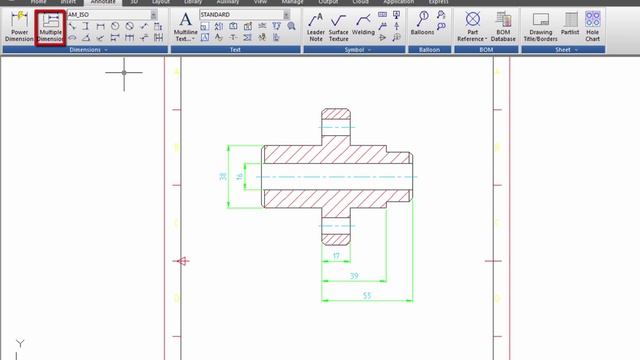The width and height of the screenshot is (640, 360).
Task: Create a Hole Chart
Action: coord(593,27)
